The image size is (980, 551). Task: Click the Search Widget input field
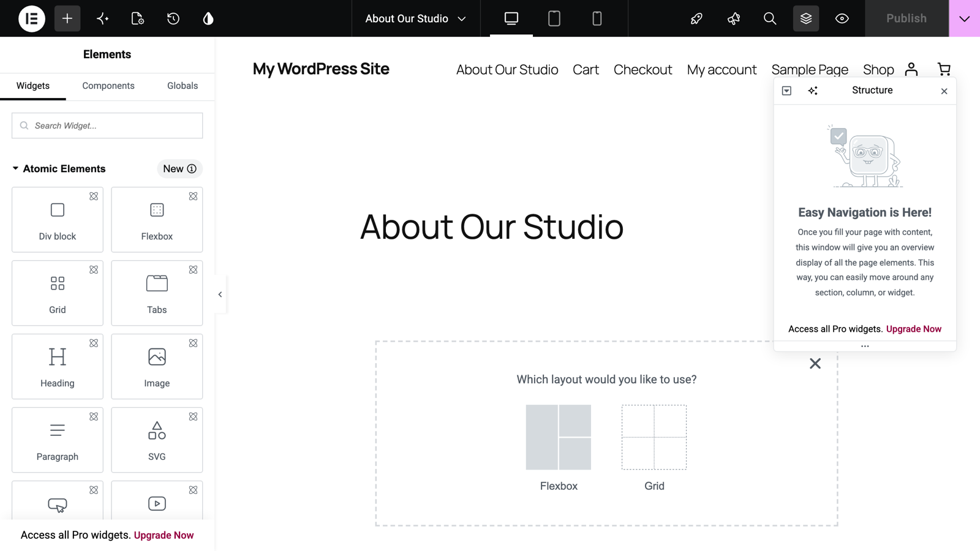pos(107,126)
